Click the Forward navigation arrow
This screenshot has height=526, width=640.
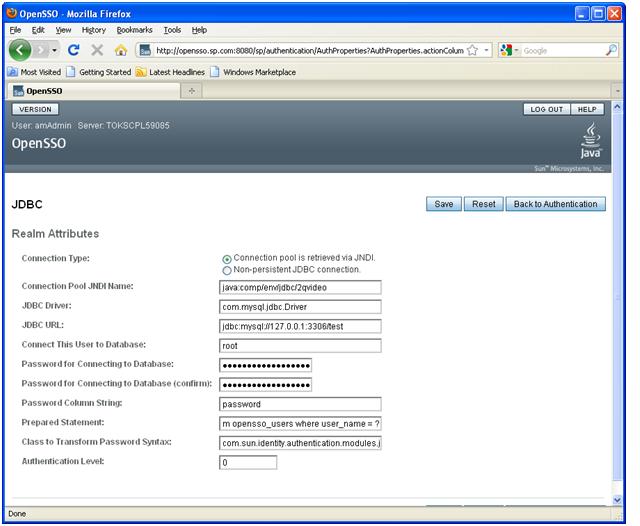click(41, 50)
